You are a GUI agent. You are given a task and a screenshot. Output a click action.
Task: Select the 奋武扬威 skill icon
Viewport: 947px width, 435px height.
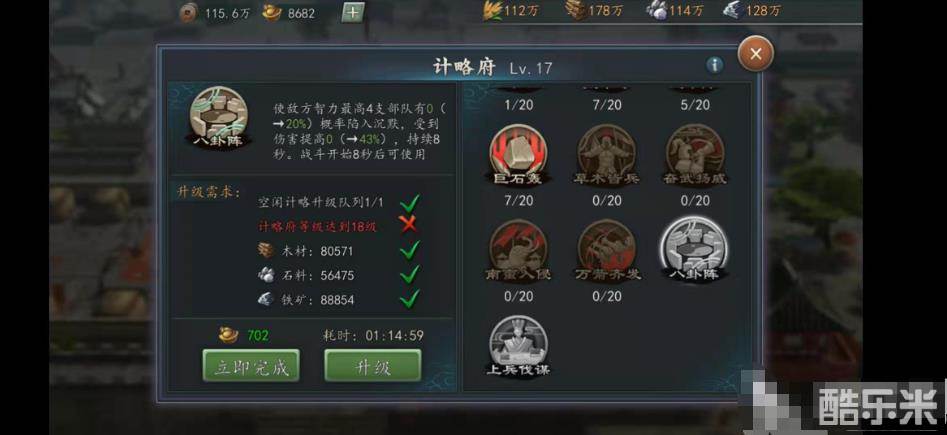pyautogui.click(x=695, y=155)
